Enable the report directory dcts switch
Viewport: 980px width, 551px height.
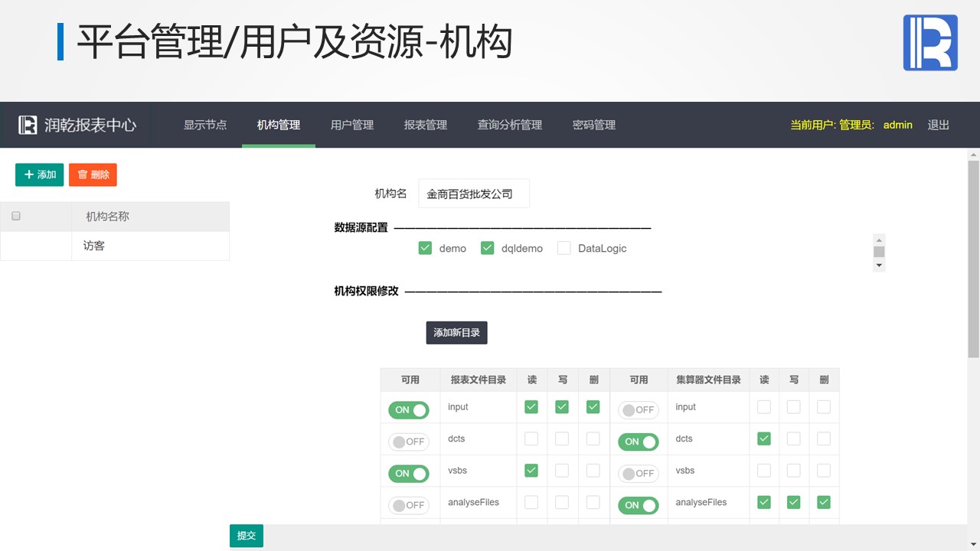409,442
